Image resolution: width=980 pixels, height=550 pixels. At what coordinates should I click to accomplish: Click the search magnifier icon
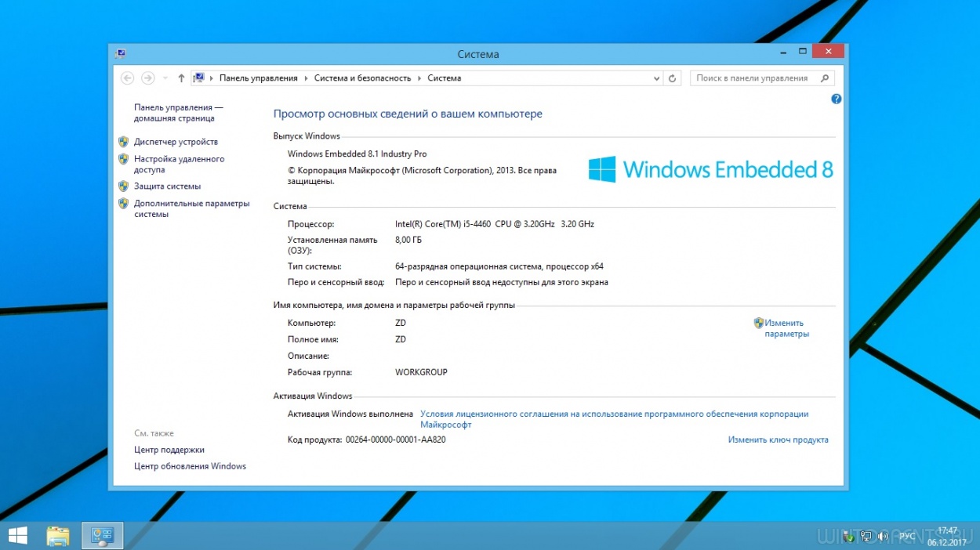tap(824, 78)
